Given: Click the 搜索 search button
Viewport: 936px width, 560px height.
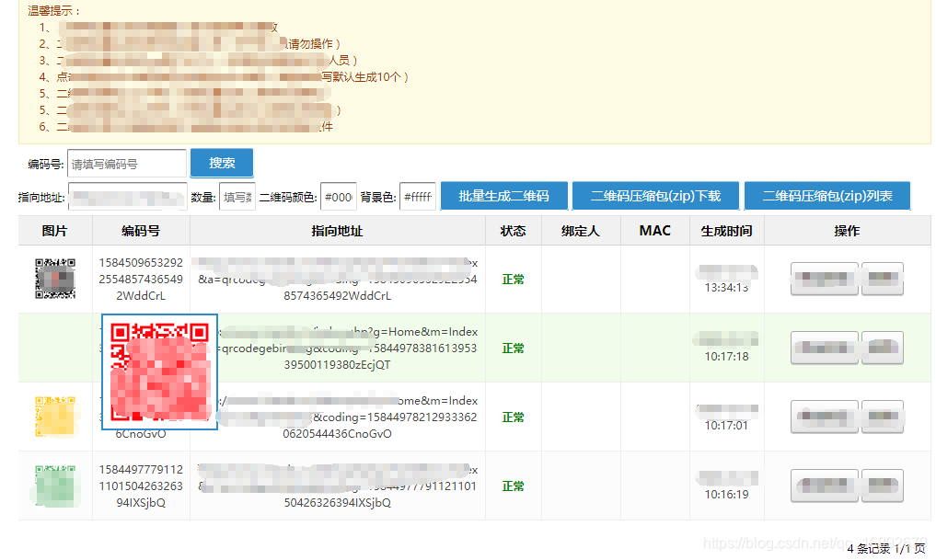Looking at the screenshot, I should (222, 163).
